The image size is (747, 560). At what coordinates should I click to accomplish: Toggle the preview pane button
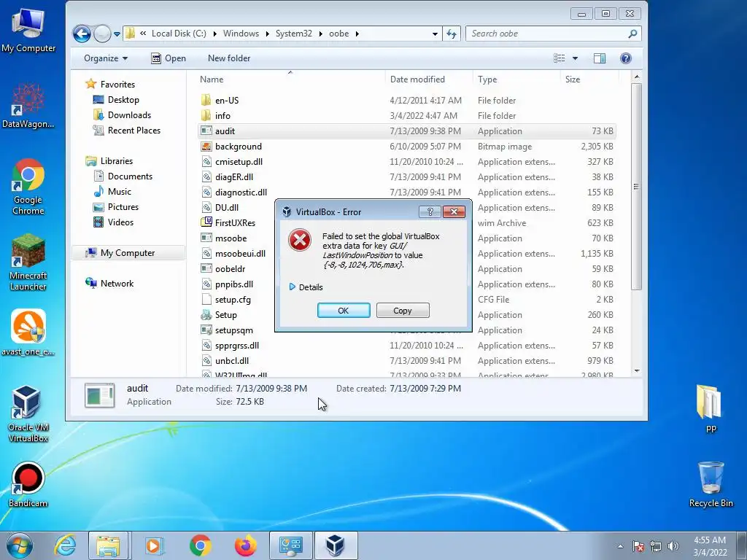600,58
